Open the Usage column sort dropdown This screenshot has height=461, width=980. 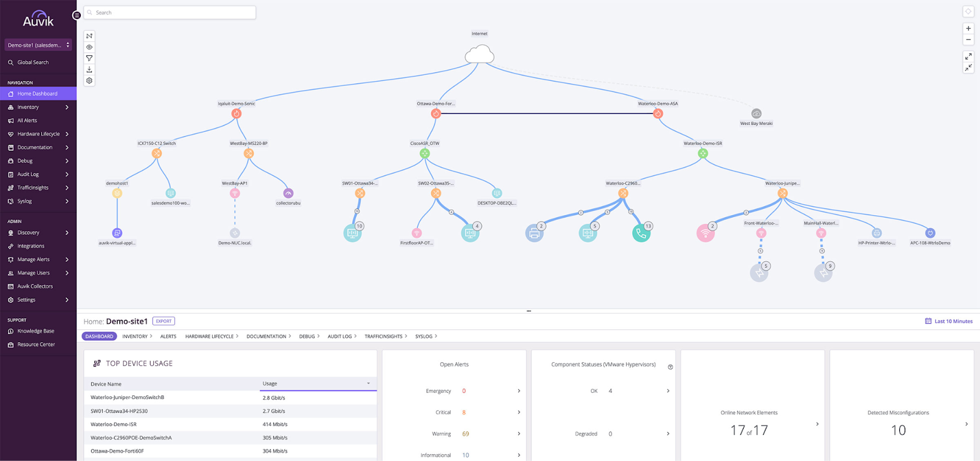pos(368,384)
